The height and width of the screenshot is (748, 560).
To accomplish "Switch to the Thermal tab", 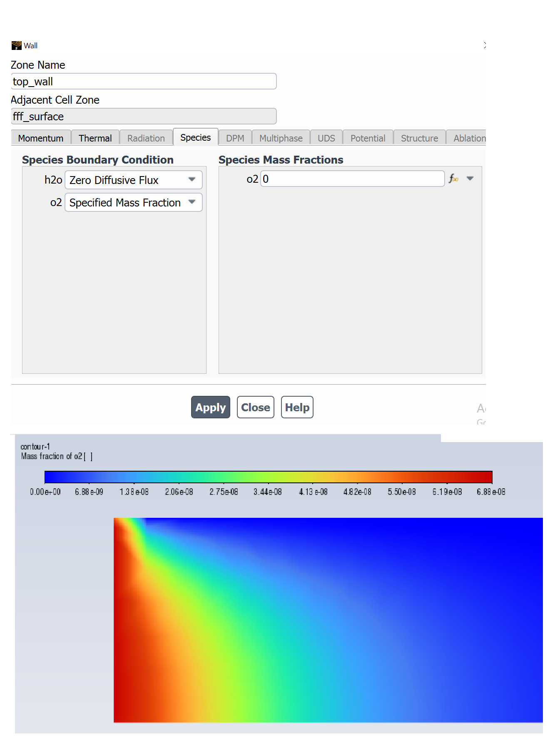I will (x=95, y=138).
